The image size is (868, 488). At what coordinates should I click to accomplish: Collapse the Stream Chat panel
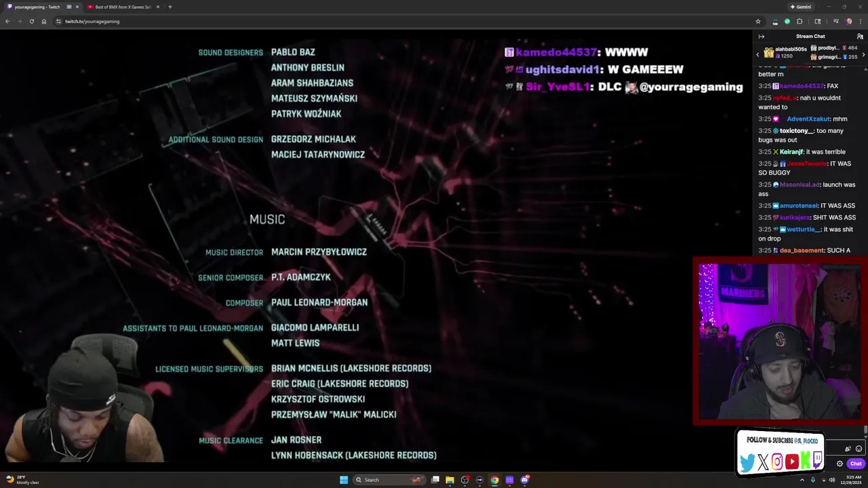[762, 37]
